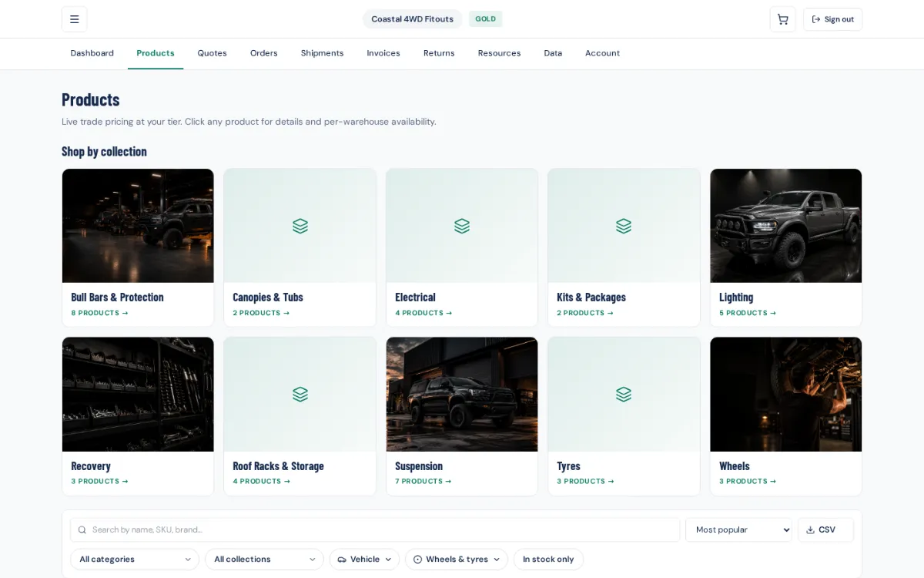This screenshot has height=578, width=924.
Task: Click the vehicle car icon
Action: (342, 560)
